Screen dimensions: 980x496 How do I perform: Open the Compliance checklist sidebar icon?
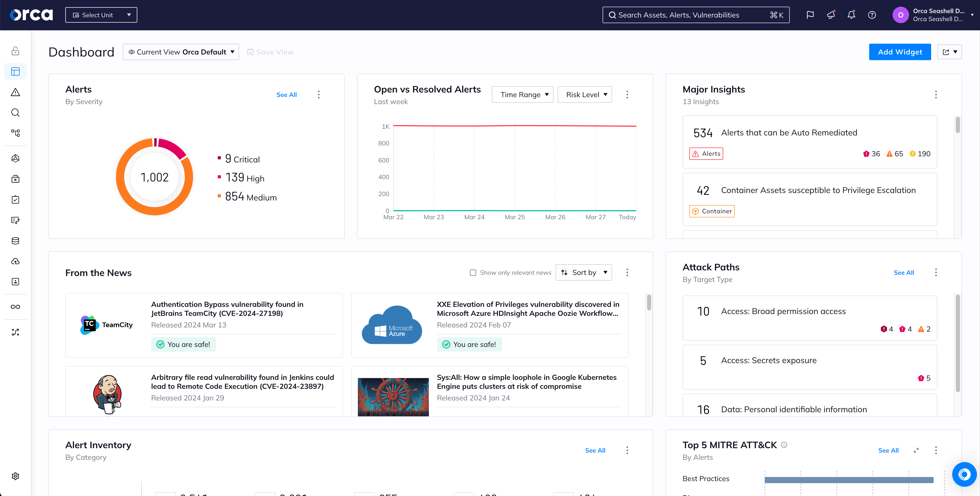pyautogui.click(x=15, y=199)
